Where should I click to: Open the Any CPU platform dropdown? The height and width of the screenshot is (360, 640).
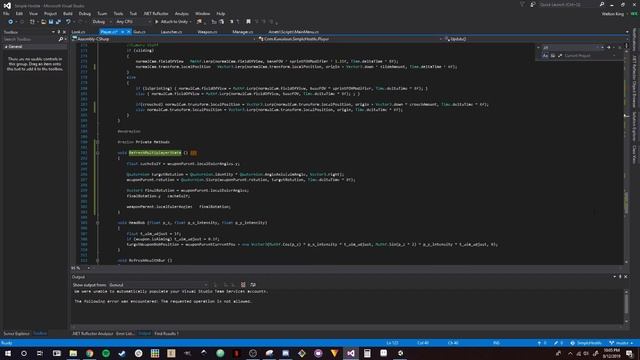point(133,22)
